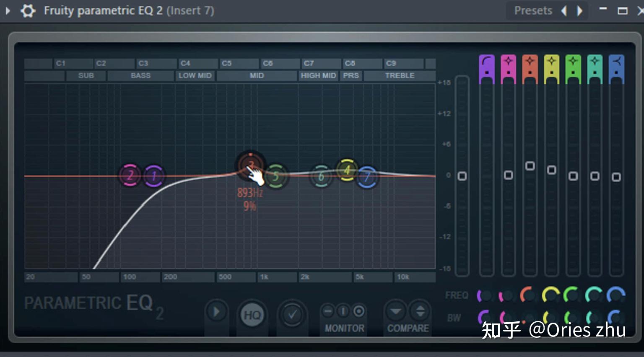Expand the plugin options triangle at top left

(x=8, y=10)
